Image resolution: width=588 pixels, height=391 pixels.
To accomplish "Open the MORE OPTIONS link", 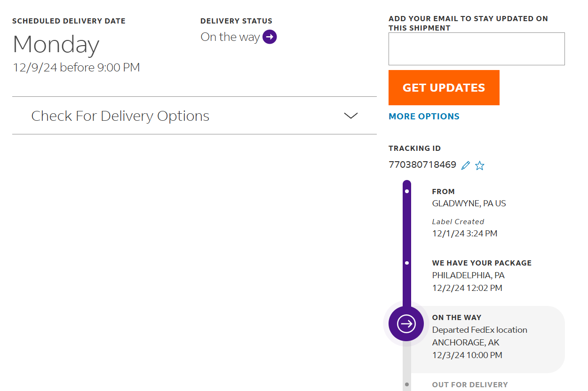I will pyautogui.click(x=424, y=116).
